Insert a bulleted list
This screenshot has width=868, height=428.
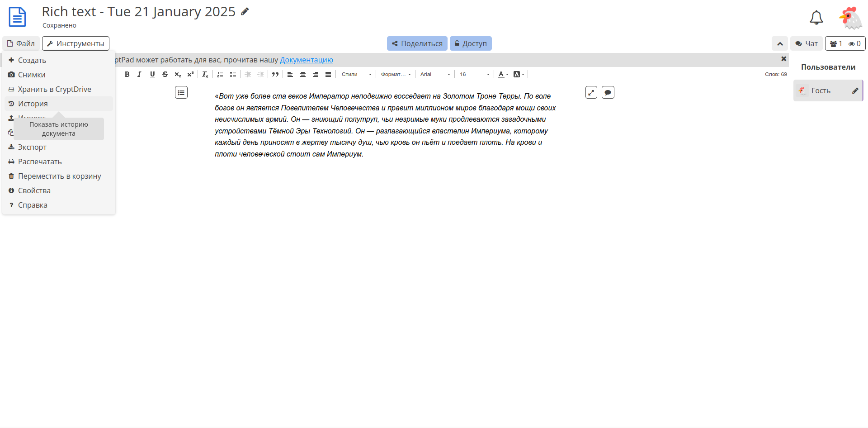pos(233,74)
